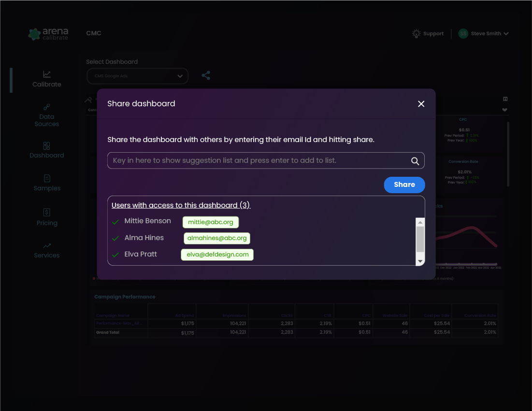Click the user list scroll down arrow
Image resolution: width=532 pixels, height=411 pixels.
pyautogui.click(x=420, y=261)
